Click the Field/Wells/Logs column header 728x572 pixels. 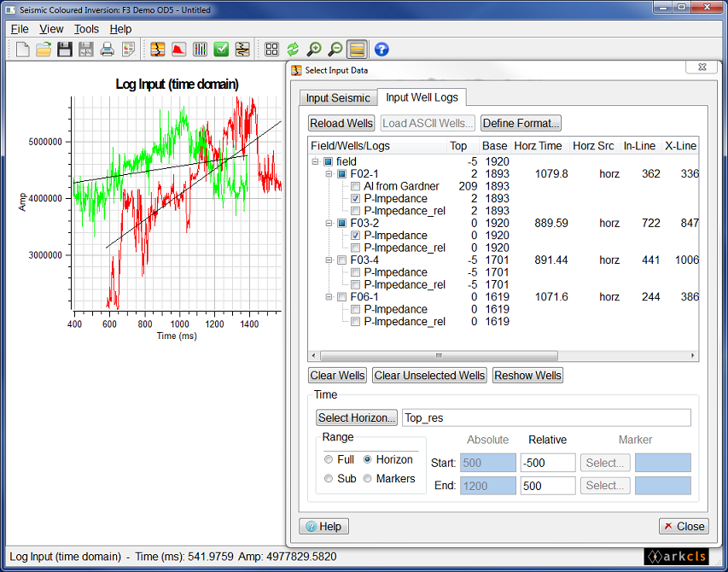377,146
